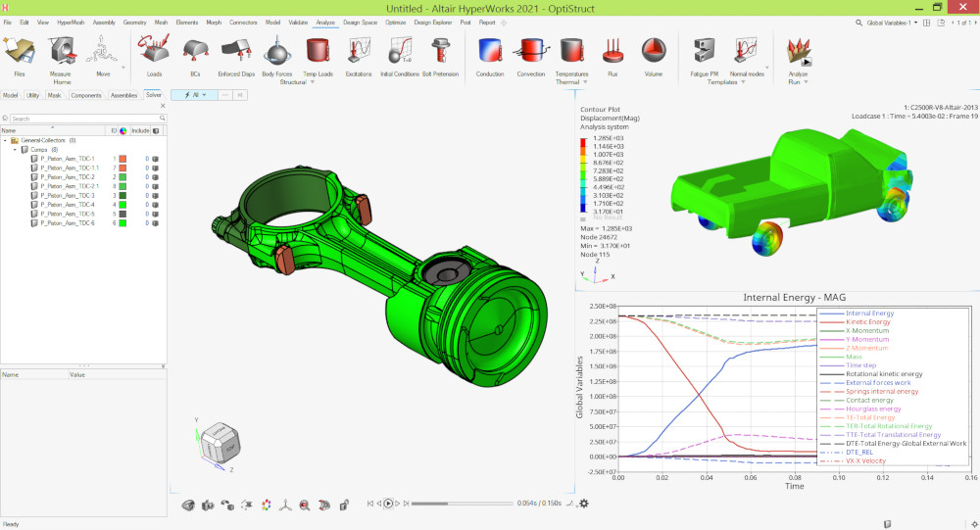980x530 pixels.
Task: Open the Loads tool
Action: [x=154, y=49]
